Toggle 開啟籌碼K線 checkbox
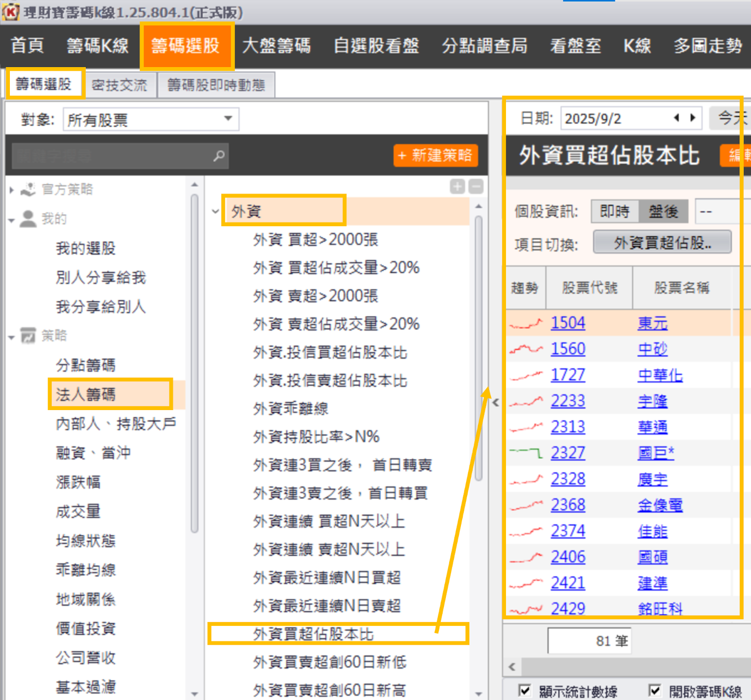Screen dimensions: 751x700 click(x=654, y=691)
